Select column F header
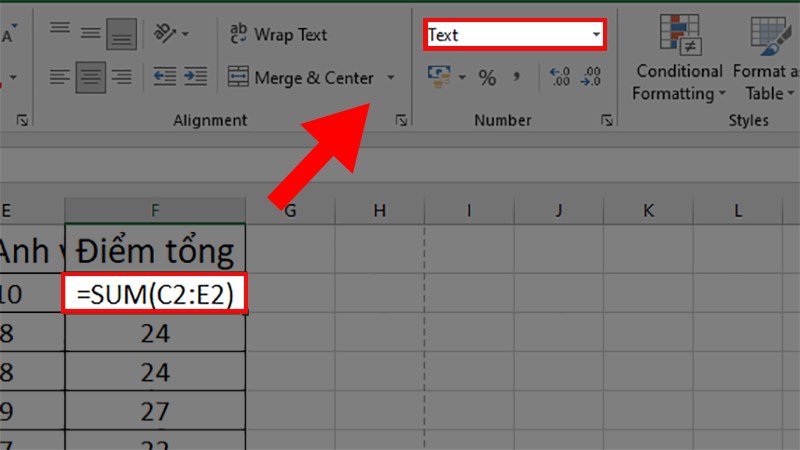The height and width of the screenshot is (450, 800). [x=155, y=210]
